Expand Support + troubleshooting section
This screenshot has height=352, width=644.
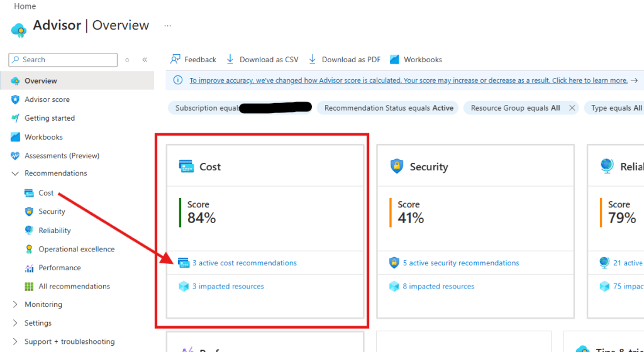(x=15, y=342)
